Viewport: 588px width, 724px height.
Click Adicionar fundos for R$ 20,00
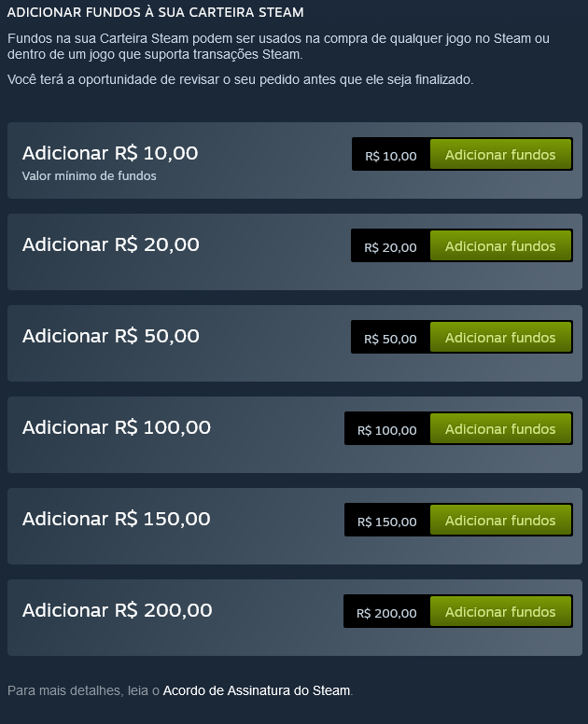500,245
